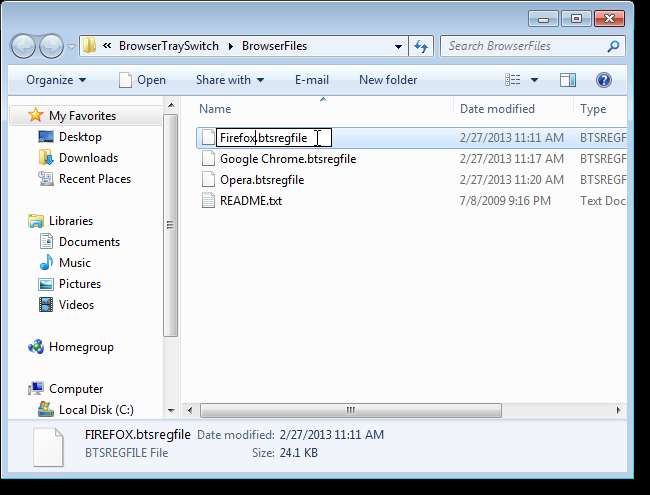Select Computer in navigation pane
This screenshot has width=650, height=495.
(76, 389)
